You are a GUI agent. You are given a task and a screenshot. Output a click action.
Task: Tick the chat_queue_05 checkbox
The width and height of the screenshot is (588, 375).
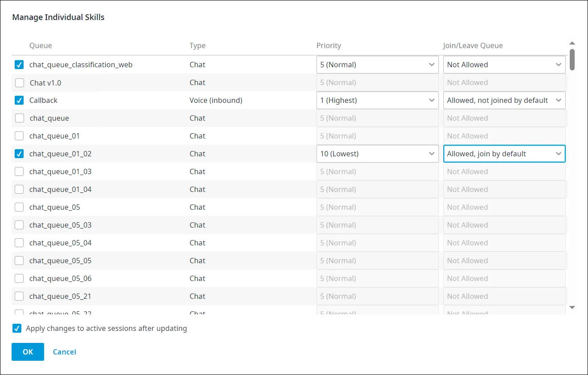pyautogui.click(x=19, y=207)
